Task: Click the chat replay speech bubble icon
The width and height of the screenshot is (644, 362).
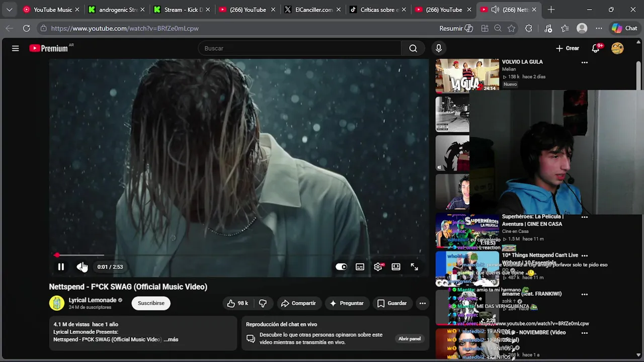Action: coord(251,339)
